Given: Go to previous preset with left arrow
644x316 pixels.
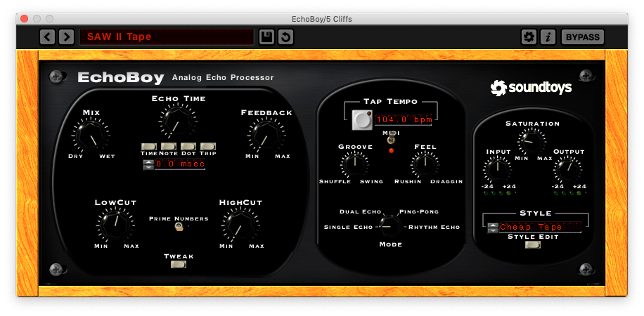Looking at the screenshot, I should 47,37.
